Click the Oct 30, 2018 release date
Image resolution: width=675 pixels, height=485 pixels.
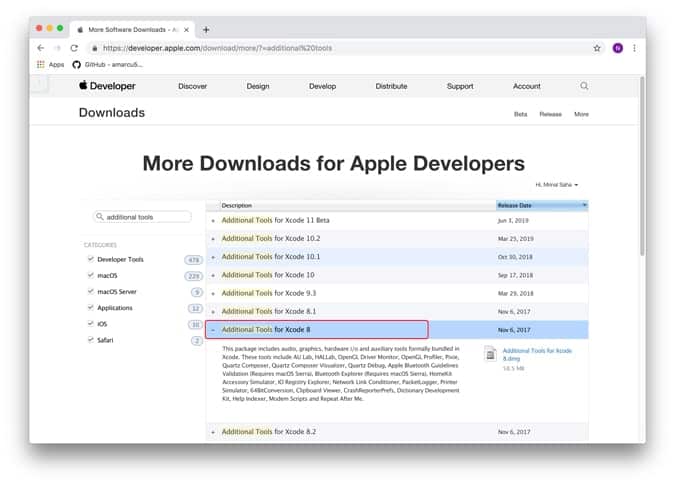(515, 257)
